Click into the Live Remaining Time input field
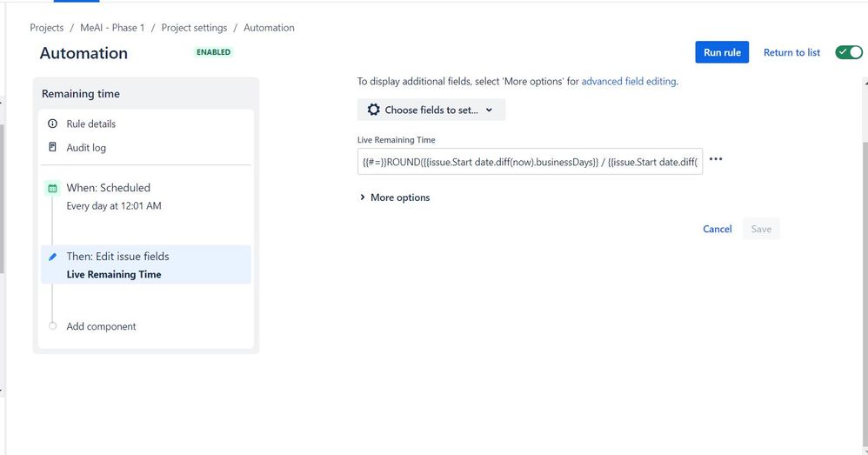This screenshot has height=455, width=868. (530, 161)
